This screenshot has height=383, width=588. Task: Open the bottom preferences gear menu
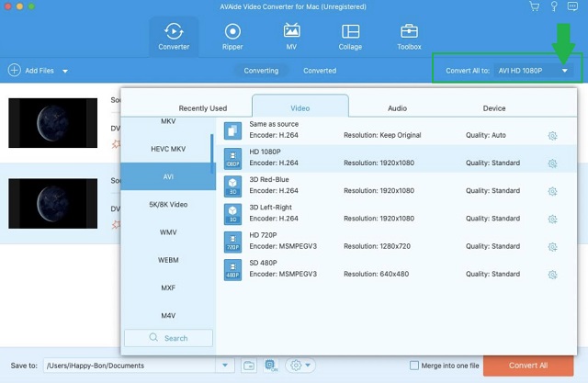click(x=300, y=365)
